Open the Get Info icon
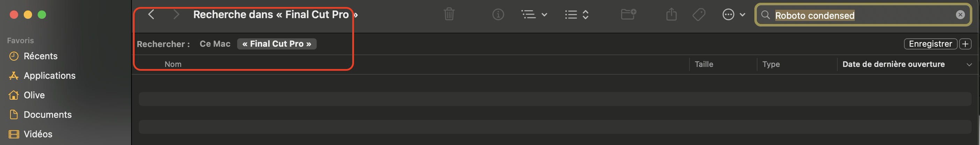 click(498, 14)
